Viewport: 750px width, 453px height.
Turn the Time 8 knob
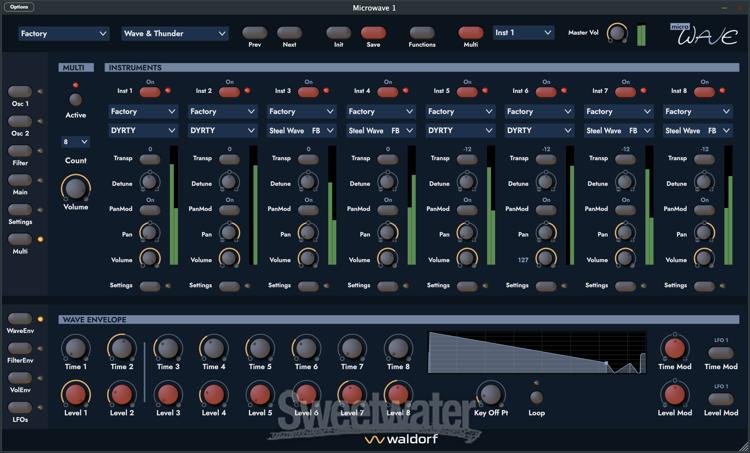pyautogui.click(x=398, y=348)
